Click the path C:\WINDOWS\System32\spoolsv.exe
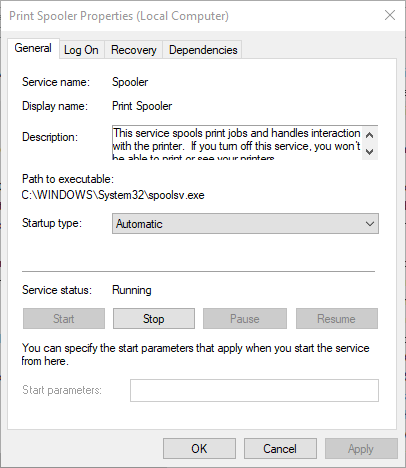Image resolution: width=406 pixels, height=468 pixels. [x=113, y=195]
